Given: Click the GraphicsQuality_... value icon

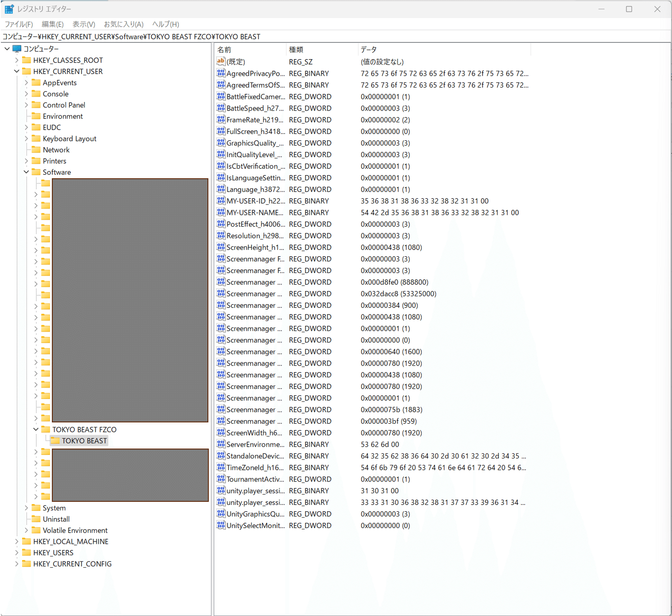Looking at the screenshot, I should [x=221, y=143].
